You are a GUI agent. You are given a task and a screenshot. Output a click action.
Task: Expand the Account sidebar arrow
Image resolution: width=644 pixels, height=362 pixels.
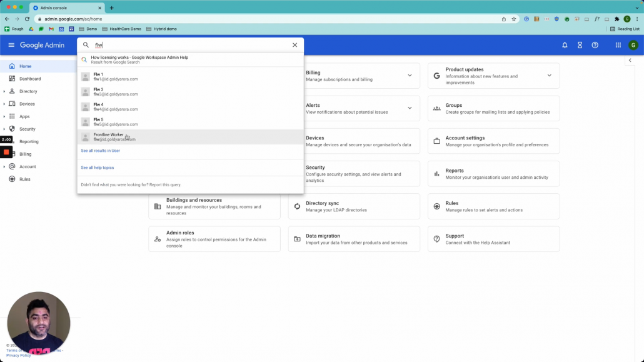coord(4,167)
